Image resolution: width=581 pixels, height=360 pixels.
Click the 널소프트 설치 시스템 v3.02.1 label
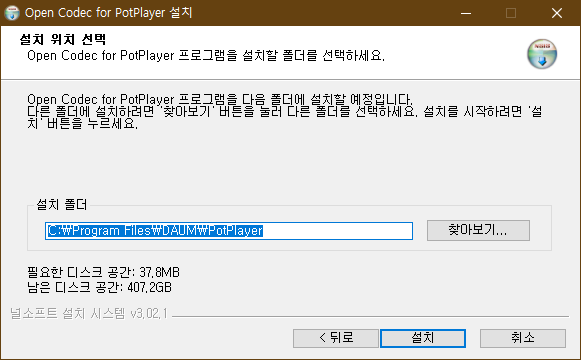[x=89, y=314]
